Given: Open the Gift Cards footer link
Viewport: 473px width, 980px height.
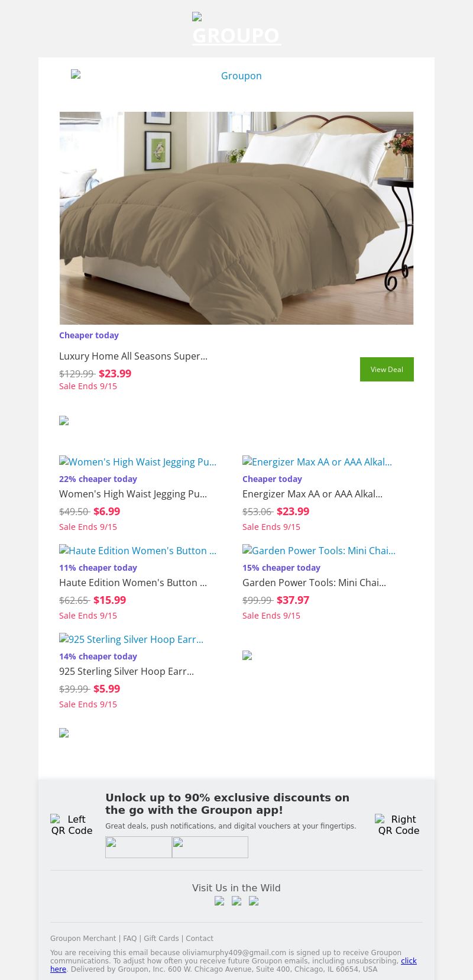Looking at the screenshot, I should [x=161, y=939].
